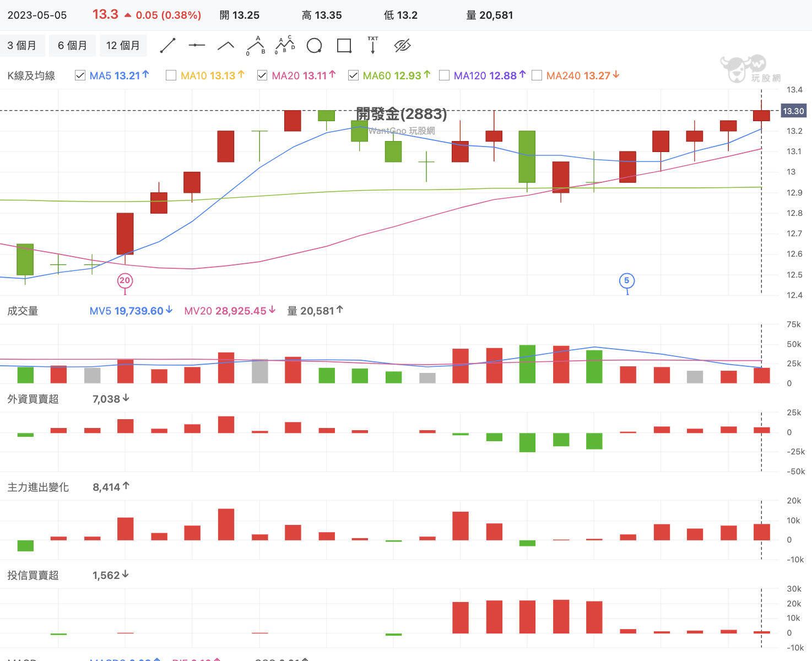Turn on the MA240 moving average checkbox
This screenshot has width=812, height=661.
pyautogui.click(x=537, y=75)
